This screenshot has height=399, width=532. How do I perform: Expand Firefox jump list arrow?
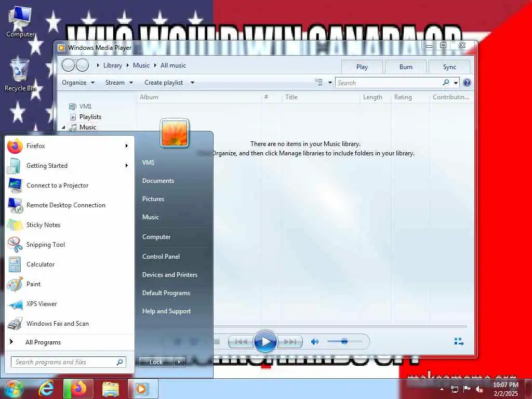pos(127,146)
